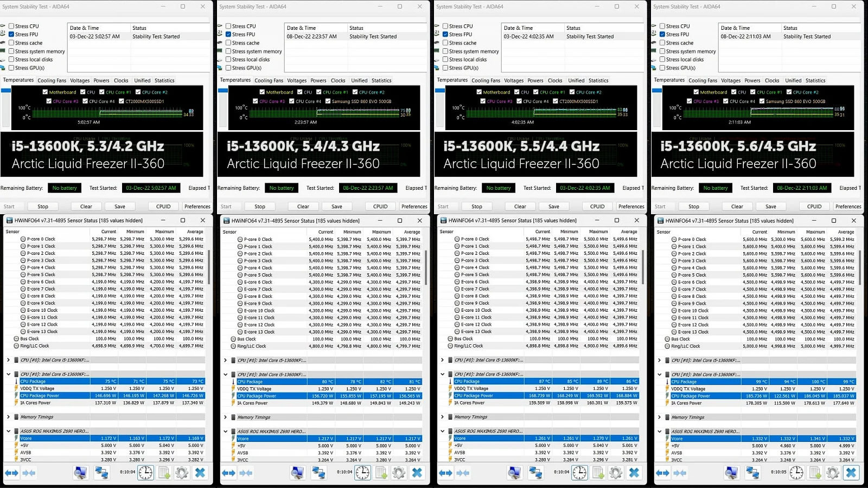The height and width of the screenshot is (488, 868).
Task: Expand Memory Timings in 75 °C HWiNFO window
Action: [8, 417]
